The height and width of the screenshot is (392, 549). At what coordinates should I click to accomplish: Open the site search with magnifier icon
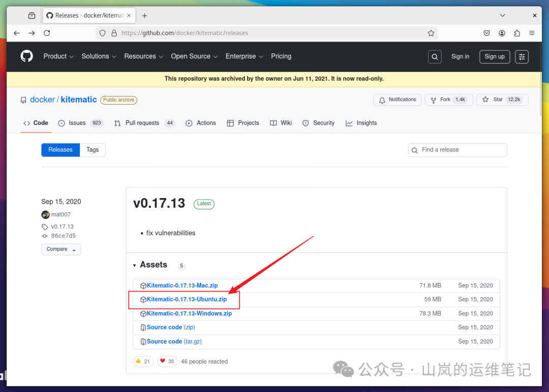click(435, 56)
